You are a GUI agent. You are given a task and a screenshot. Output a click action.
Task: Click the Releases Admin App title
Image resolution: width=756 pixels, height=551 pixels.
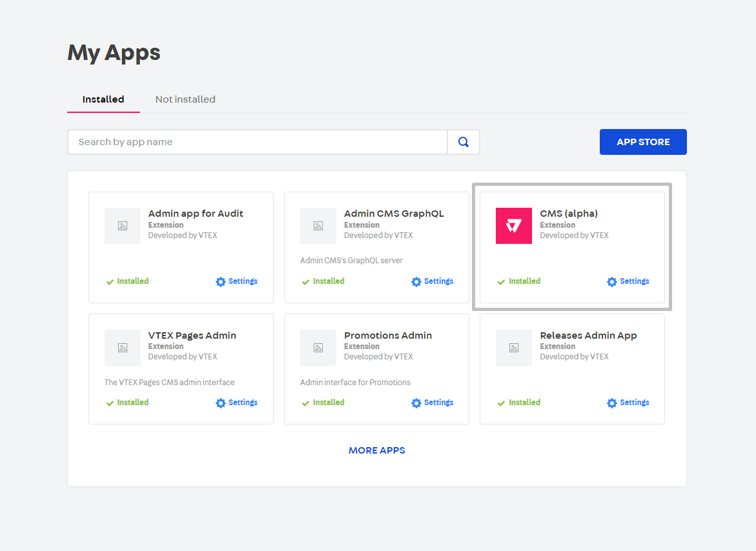(588, 336)
